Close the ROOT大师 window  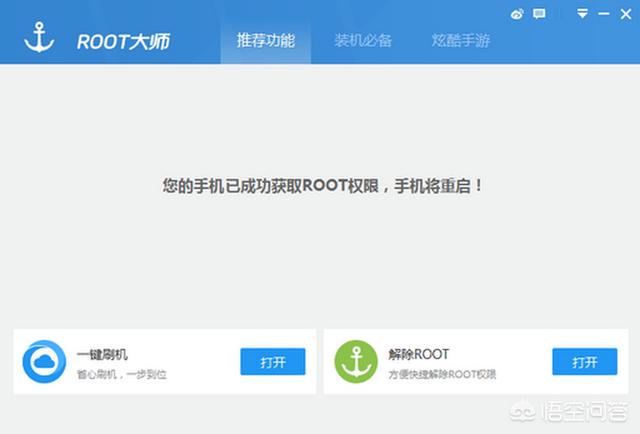click(625, 14)
